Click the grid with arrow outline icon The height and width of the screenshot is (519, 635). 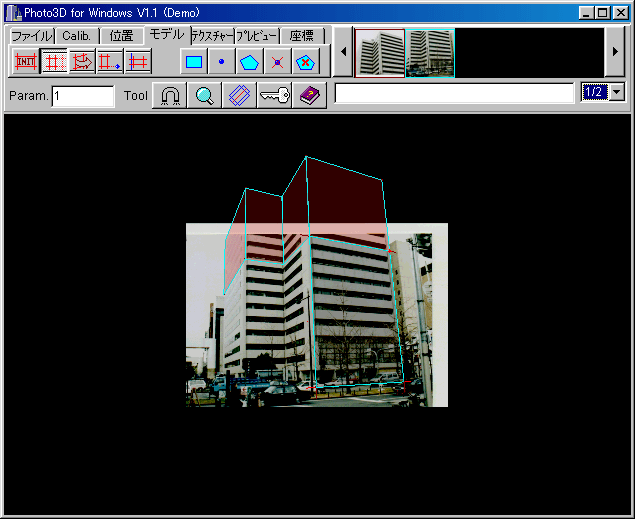[82, 61]
